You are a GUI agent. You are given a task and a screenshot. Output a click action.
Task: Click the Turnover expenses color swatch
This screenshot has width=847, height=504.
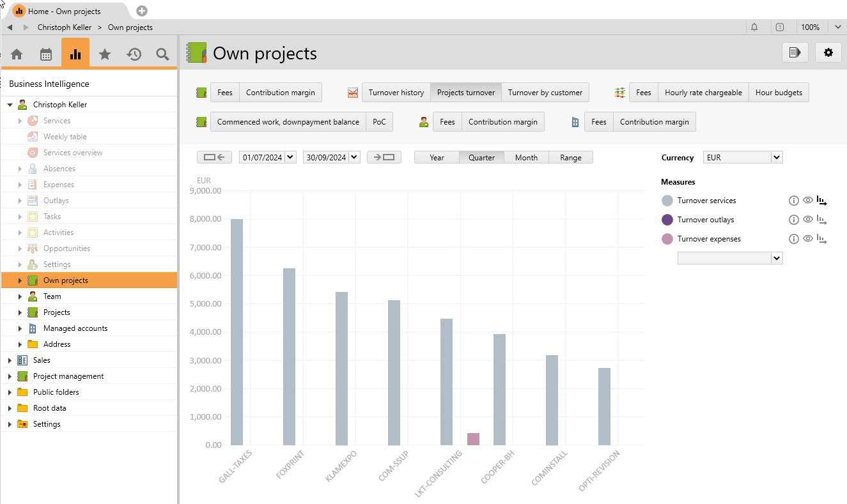click(x=667, y=239)
